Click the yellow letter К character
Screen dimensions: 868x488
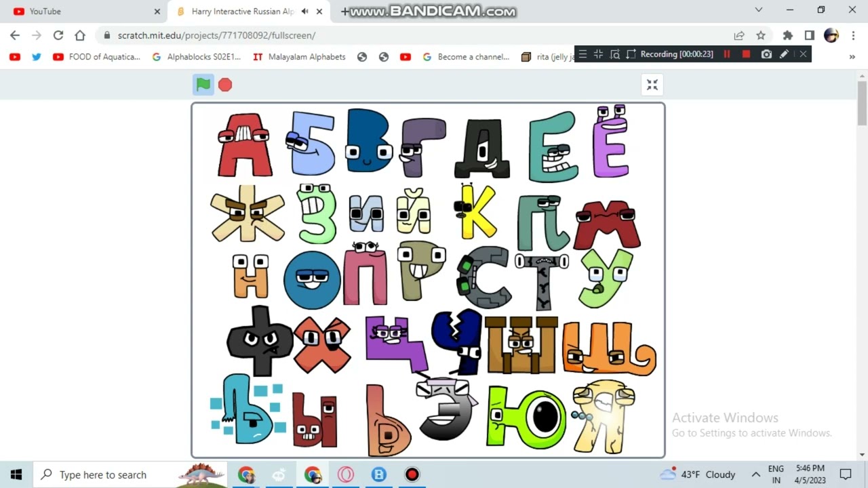475,211
